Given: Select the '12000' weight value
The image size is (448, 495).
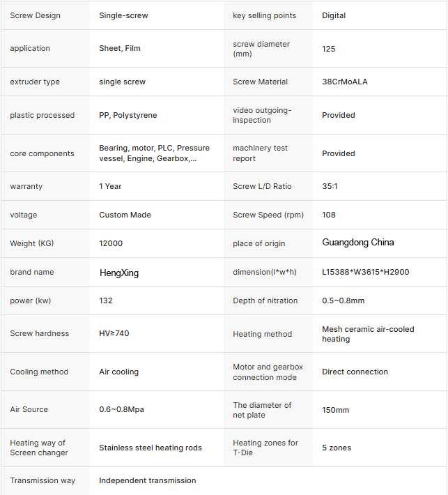Looking at the screenshot, I should tap(111, 243).
